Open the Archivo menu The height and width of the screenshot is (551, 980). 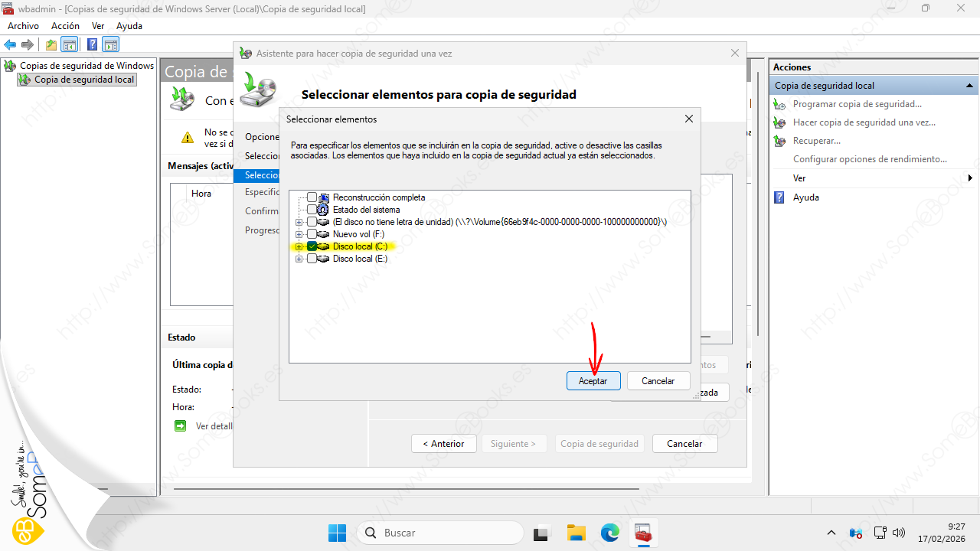point(23,26)
